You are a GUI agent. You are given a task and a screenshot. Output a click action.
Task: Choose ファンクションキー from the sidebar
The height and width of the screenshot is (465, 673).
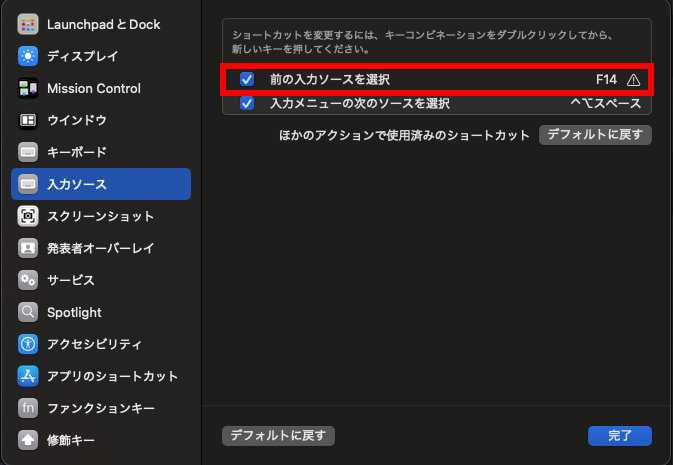100,408
